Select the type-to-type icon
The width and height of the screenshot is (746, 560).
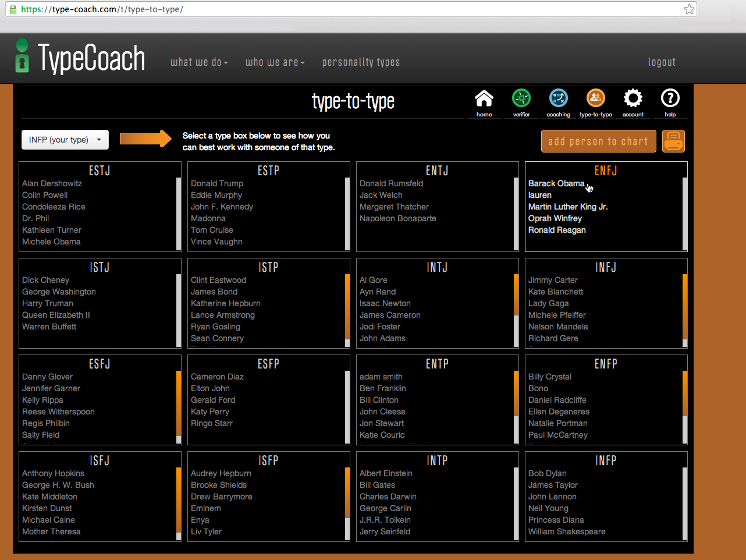click(596, 98)
